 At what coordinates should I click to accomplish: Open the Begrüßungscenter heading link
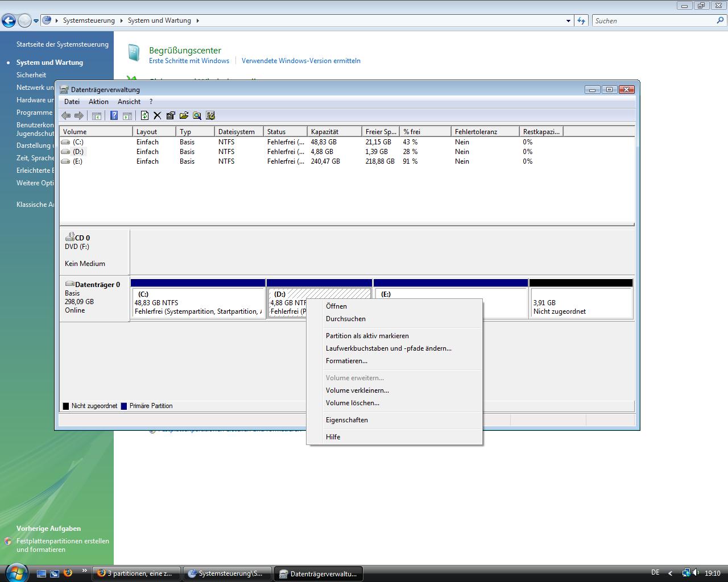pos(185,50)
